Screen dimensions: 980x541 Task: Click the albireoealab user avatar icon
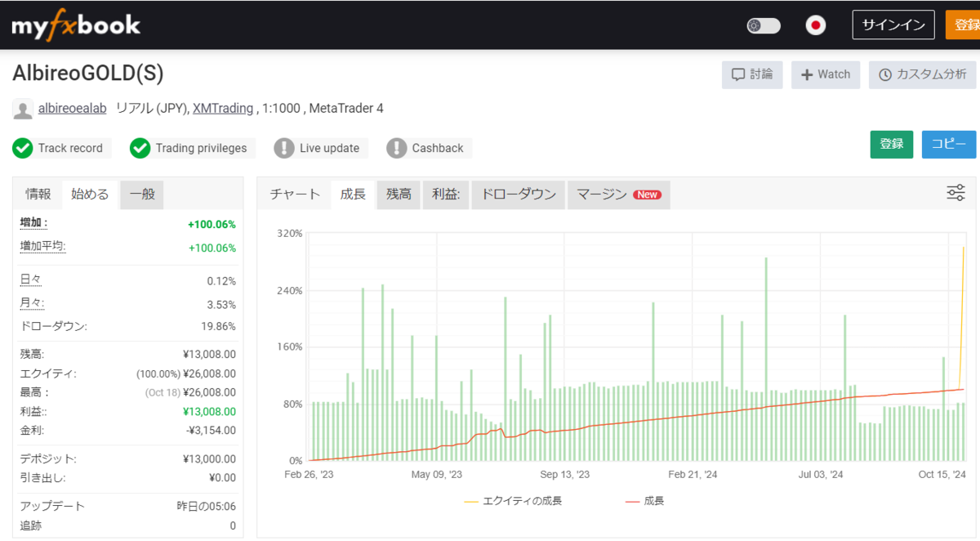click(x=23, y=109)
